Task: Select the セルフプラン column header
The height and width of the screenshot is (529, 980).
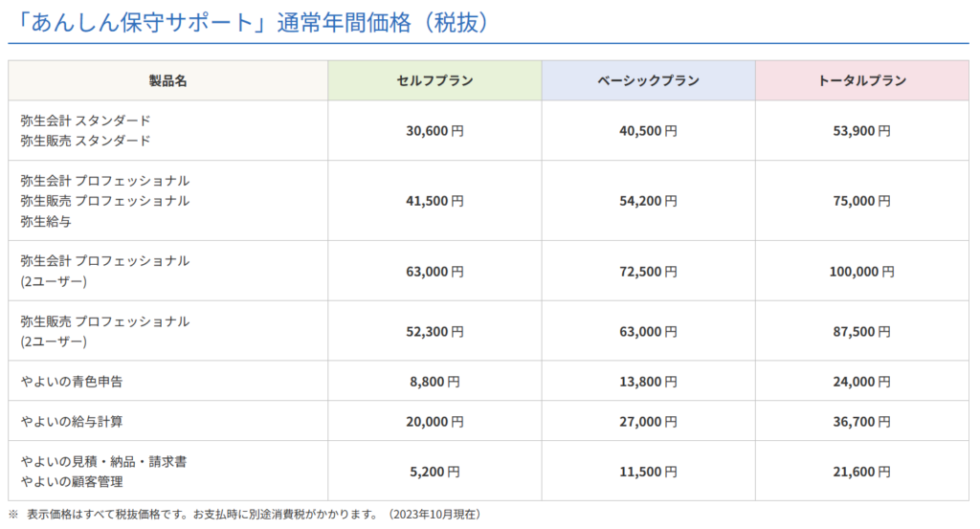Action: [x=435, y=80]
